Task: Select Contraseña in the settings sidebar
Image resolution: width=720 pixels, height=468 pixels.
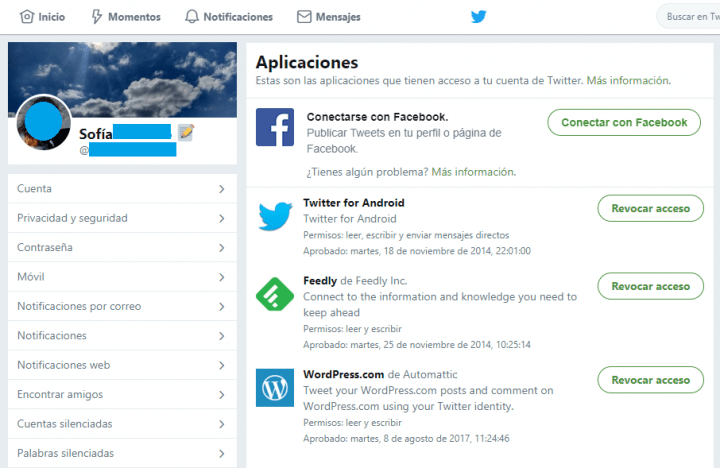Action: tap(123, 248)
